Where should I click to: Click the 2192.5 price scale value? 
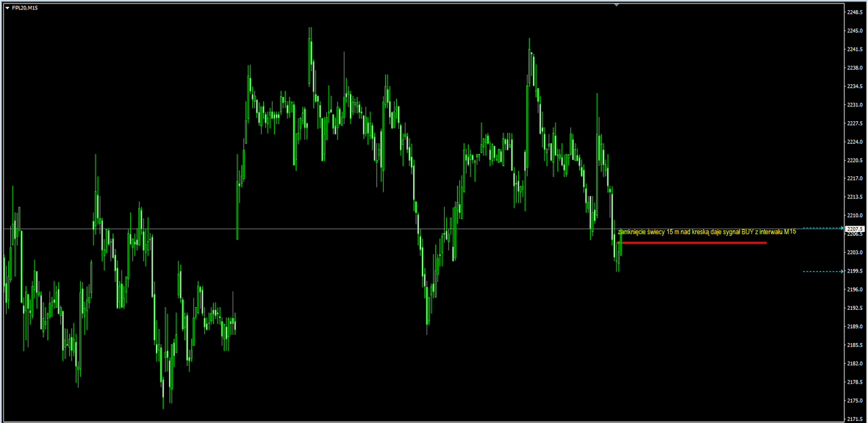click(854, 308)
